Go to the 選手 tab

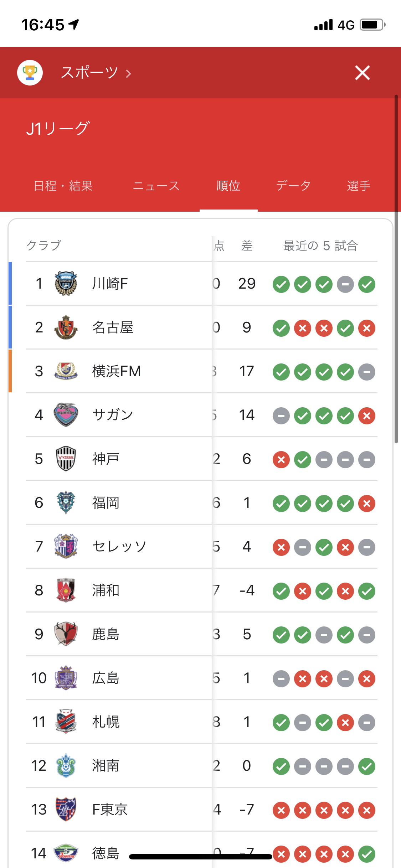(359, 186)
